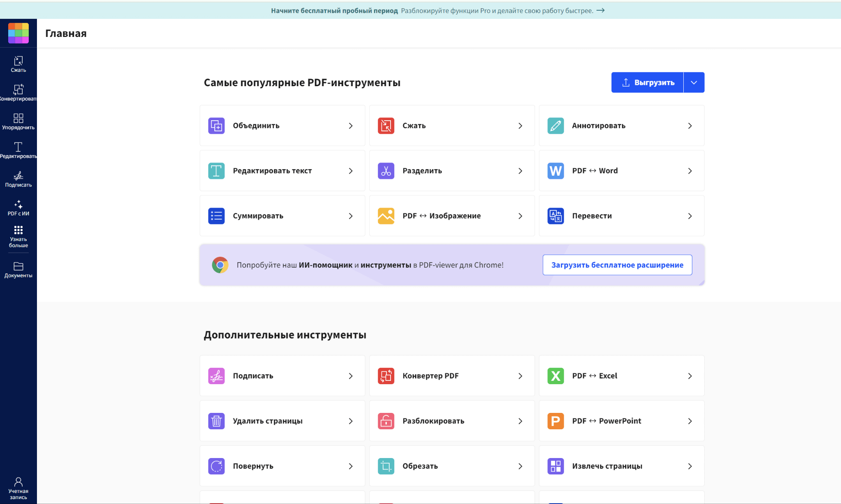Click Загрузить бесплатное расширение button
The height and width of the screenshot is (504, 841).
click(617, 265)
